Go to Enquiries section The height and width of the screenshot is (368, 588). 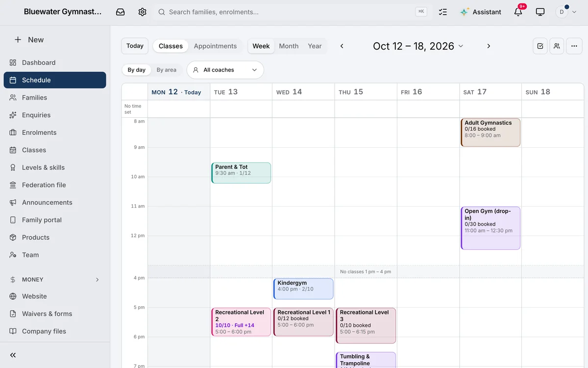click(x=55, y=115)
